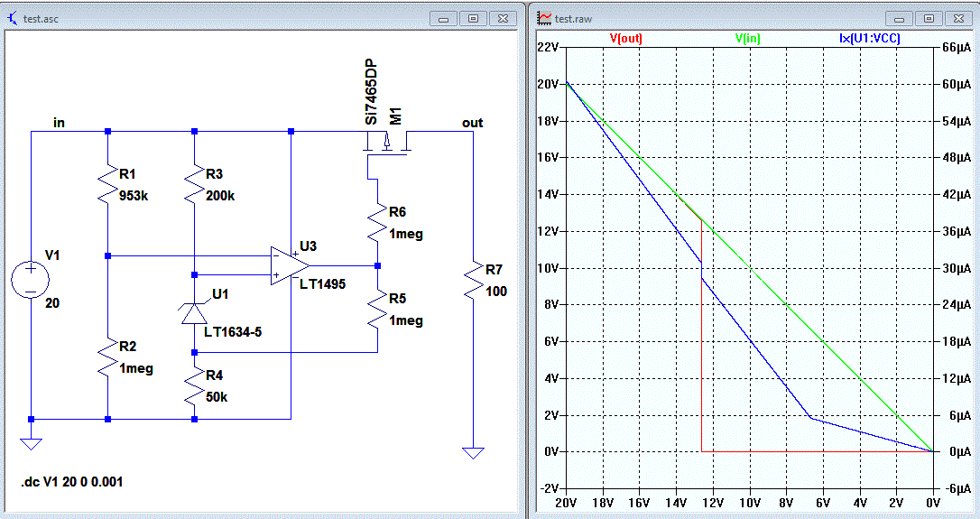Click the V(out) red trace label

tap(625, 38)
